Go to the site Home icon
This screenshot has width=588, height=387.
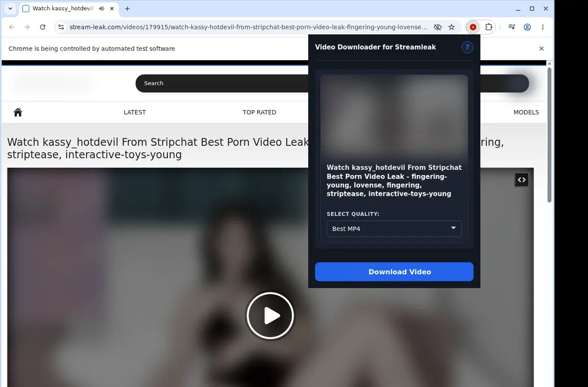point(18,112)
